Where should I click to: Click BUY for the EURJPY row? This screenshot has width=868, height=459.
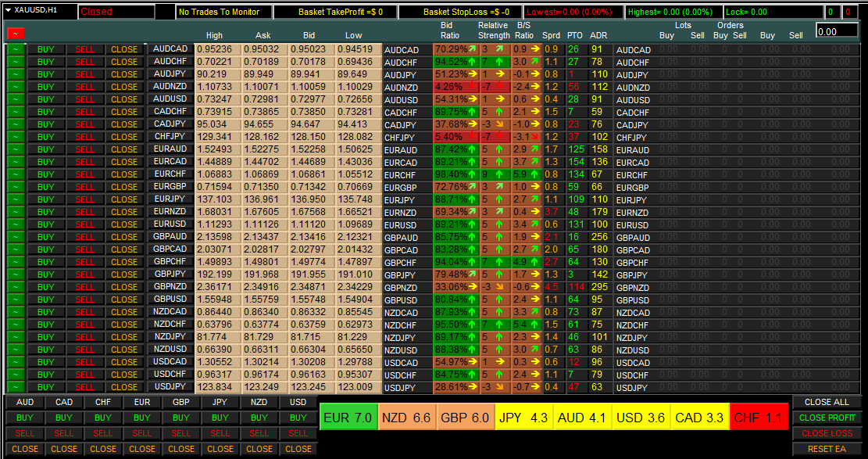(x=46, y=199)
